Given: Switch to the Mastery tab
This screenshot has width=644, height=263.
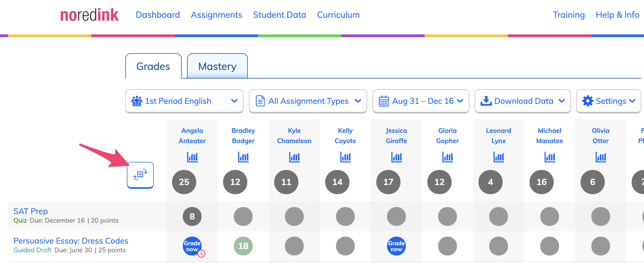Looking at the screenshot, I should coord(217,66).
